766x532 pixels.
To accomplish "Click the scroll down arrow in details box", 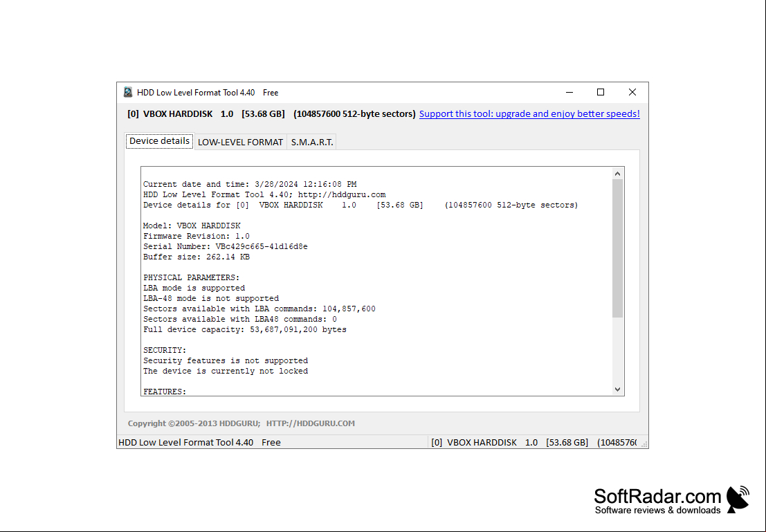I will coord(617,389).
